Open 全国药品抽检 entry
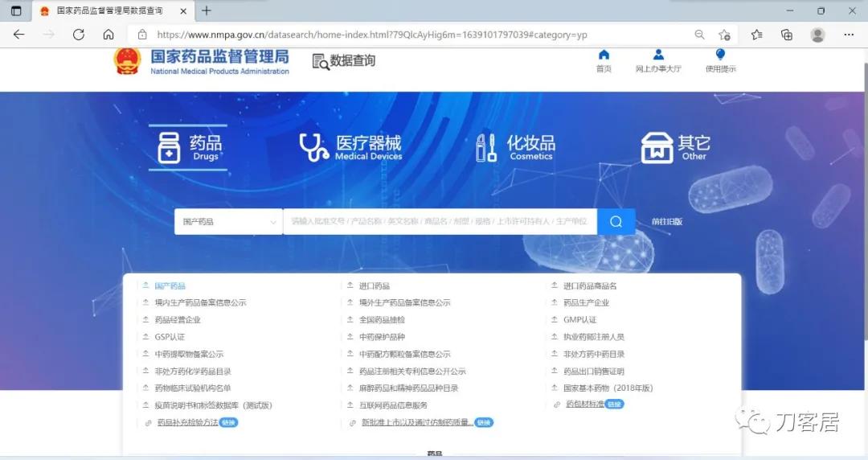Screen dimensions: 868x460 (382, 320)
